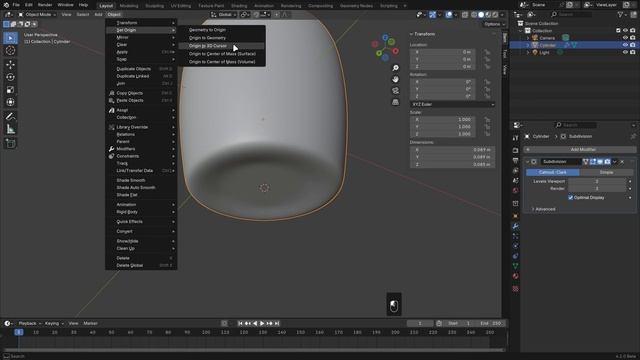
Task: Toggle Subdivision modifier viewport display
Action: (600, 162)
